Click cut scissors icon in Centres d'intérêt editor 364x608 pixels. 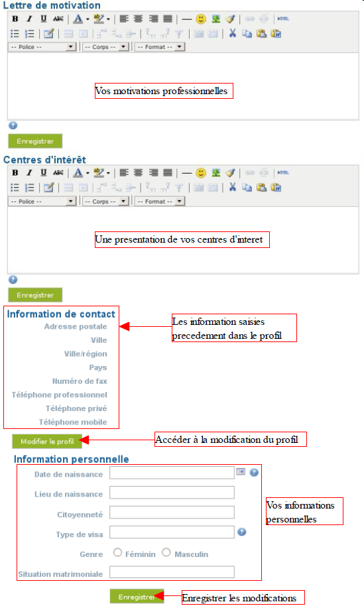tap(232, 187)
